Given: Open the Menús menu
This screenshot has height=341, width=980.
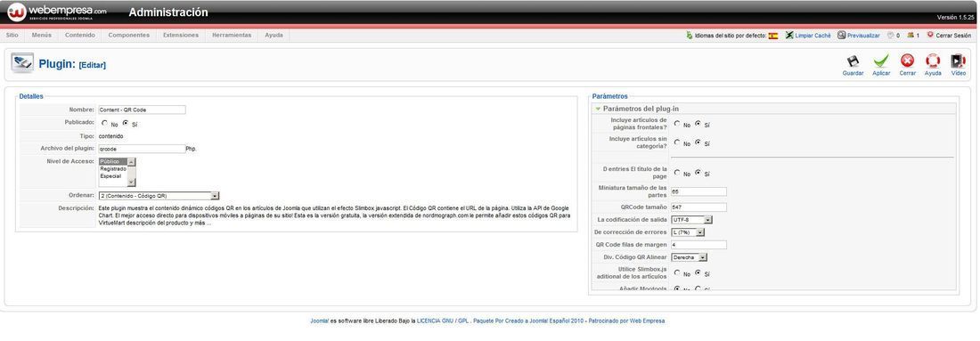Looking at the screenshot, I should point(41,35).
